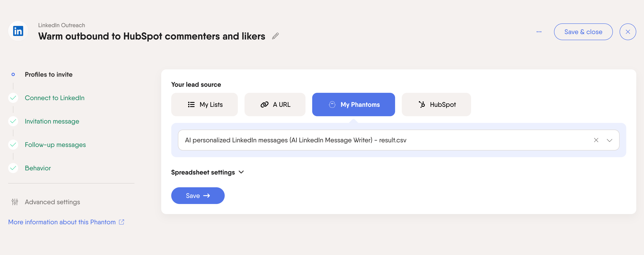Clear the selected result.csv phantom
The width and height of the screenshot is (644, 255).
pos(596,140)
